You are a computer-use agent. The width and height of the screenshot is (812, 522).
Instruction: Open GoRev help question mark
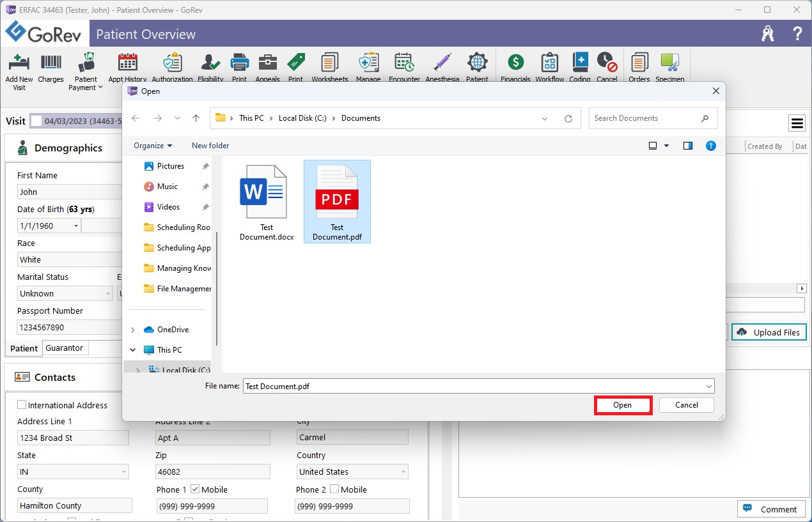point(797,34)
